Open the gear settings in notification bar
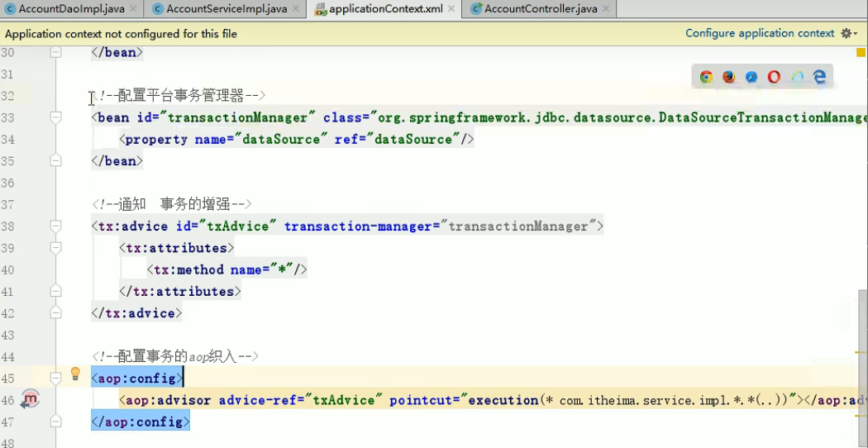Viewport: 868px width, 448px height. click(849, 34)
